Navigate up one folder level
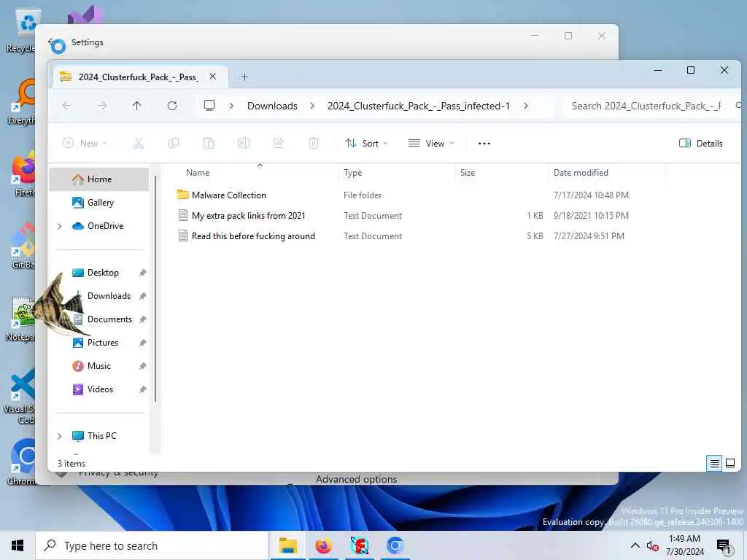The image size is (747, 560). pos(136,106)
